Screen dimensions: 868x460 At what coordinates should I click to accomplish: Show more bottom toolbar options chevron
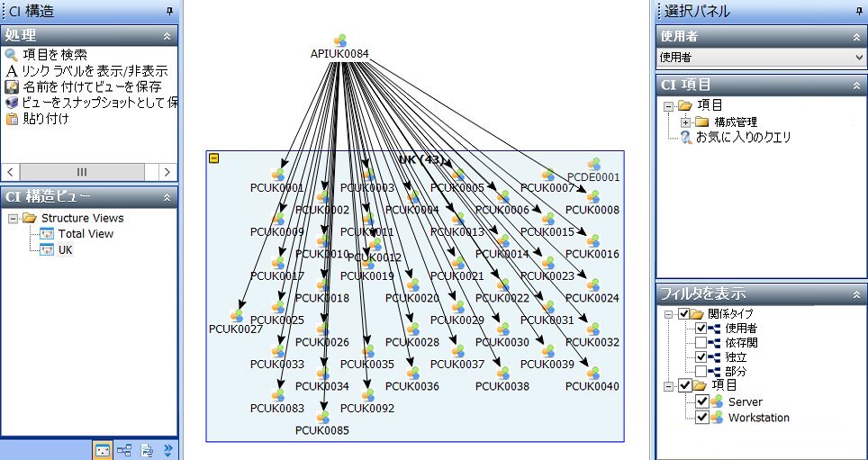pyautogui.click(x=169, y=450)
